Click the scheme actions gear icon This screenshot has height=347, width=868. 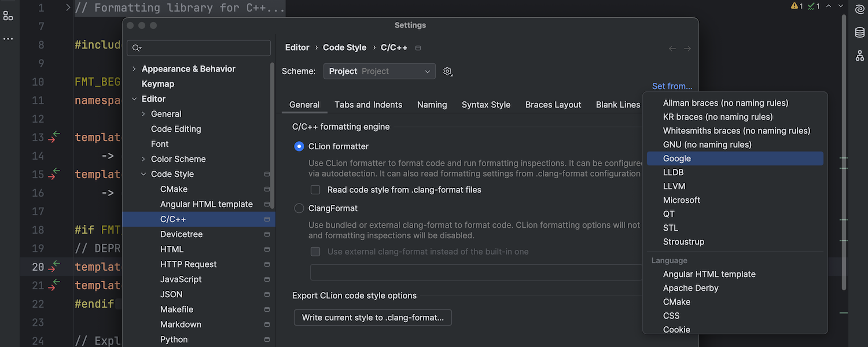click(447, 72)
